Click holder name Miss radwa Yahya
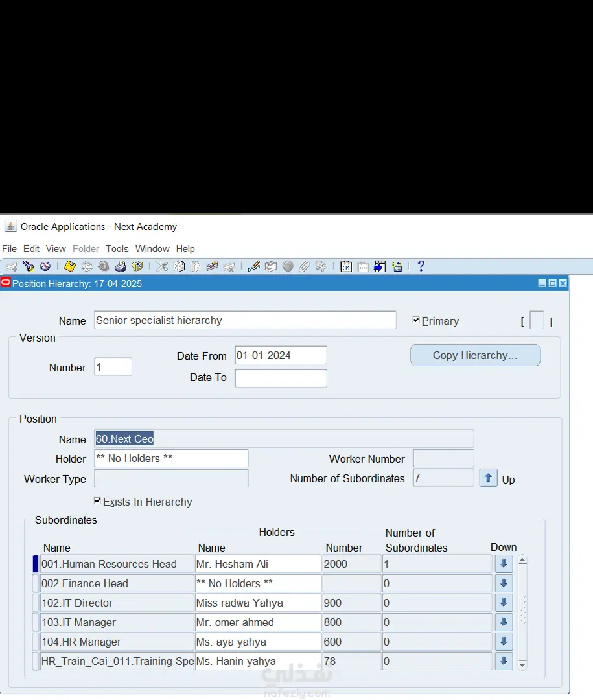This screenshot has height=700, width=593. 258,603
